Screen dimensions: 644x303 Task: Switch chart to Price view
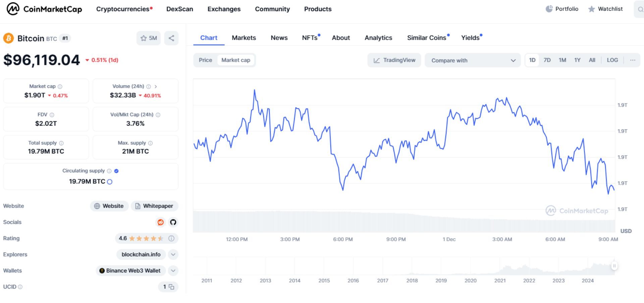(205, 60)
